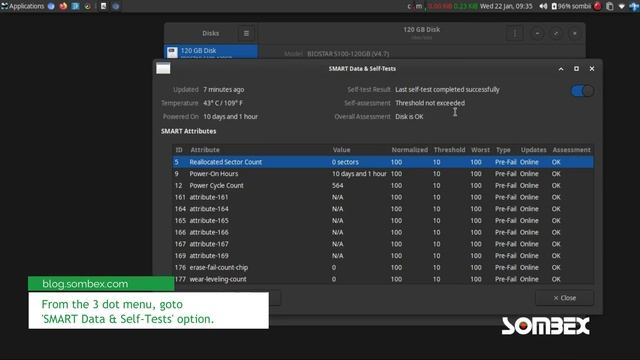Click the red round tray icon
The height and width of the screenshot is (360, 640).
point(598,6)
